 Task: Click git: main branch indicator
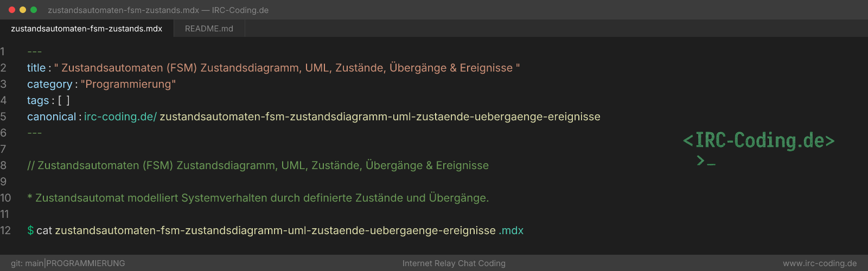pyautogui.click(x=27, y=263)
